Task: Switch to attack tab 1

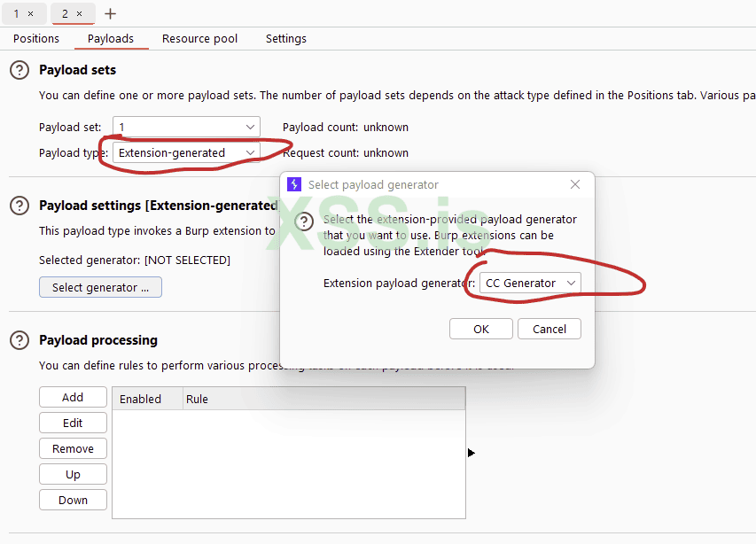Action: [x=16, y=14]
